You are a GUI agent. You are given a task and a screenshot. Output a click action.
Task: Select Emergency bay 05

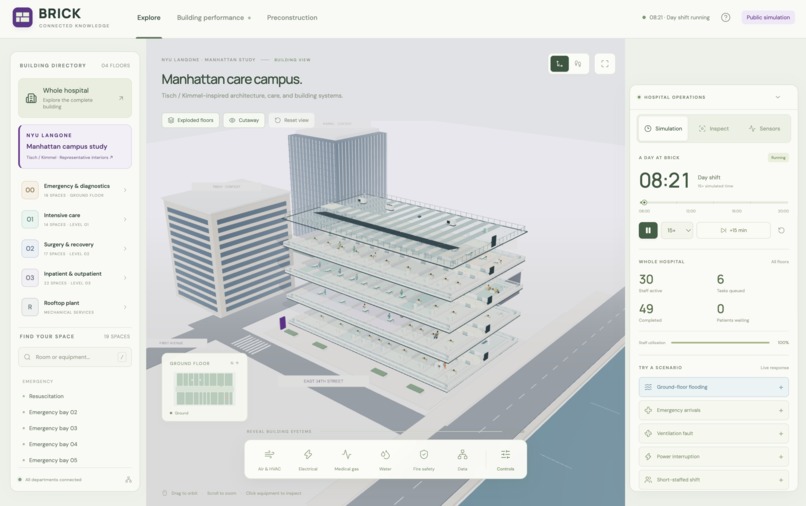click(53, 460)
